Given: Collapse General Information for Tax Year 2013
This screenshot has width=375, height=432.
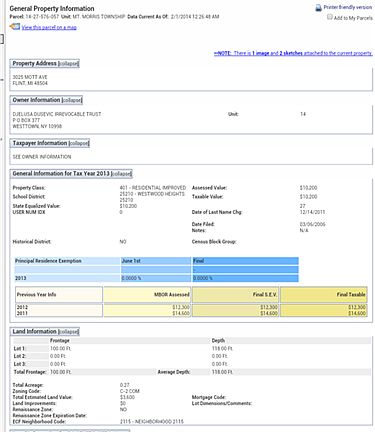Looking at the screenshot, I should pos(121,174).
